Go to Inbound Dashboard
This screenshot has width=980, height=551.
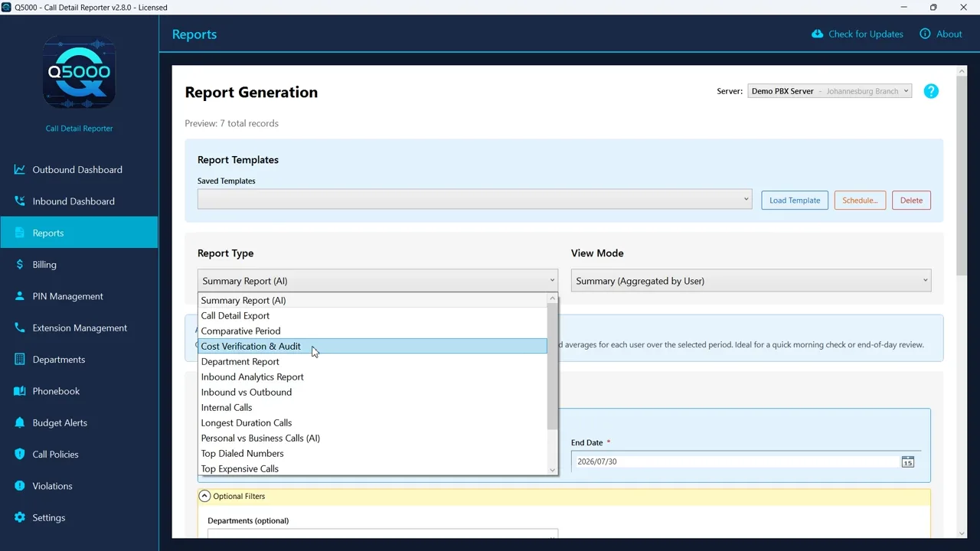click(x=79, y=201)
